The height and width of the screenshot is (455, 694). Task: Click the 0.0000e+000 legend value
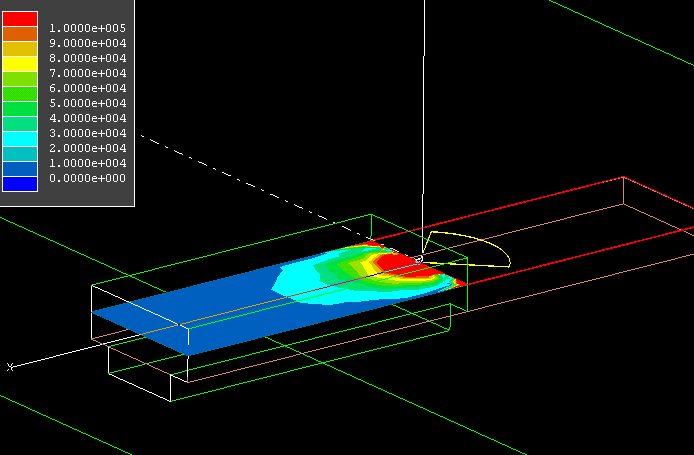[x=88, y=178]
